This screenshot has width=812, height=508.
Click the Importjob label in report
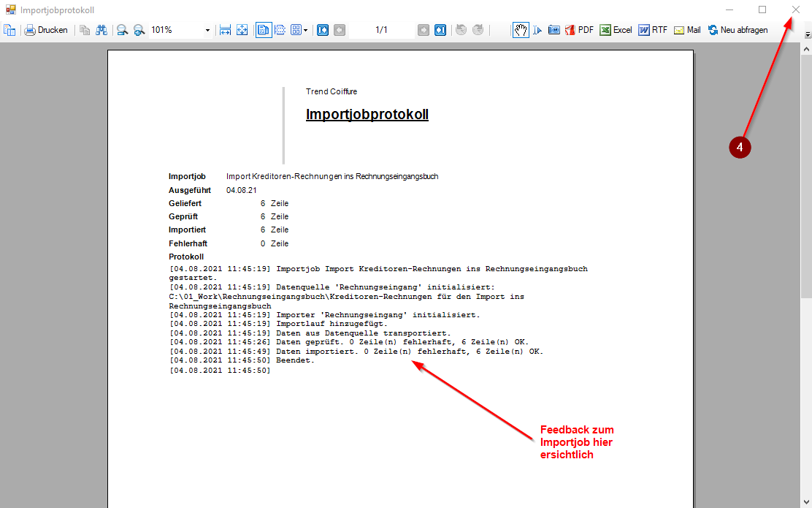coord(187,177)
